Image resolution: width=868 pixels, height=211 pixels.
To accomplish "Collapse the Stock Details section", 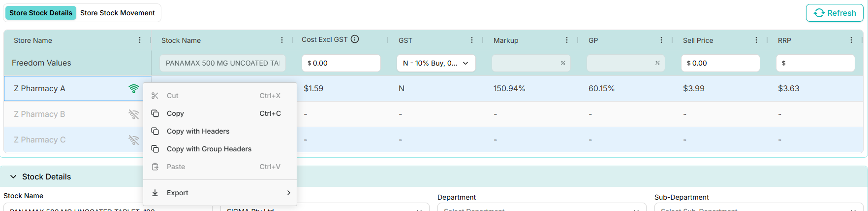I will tap(13, 176).
